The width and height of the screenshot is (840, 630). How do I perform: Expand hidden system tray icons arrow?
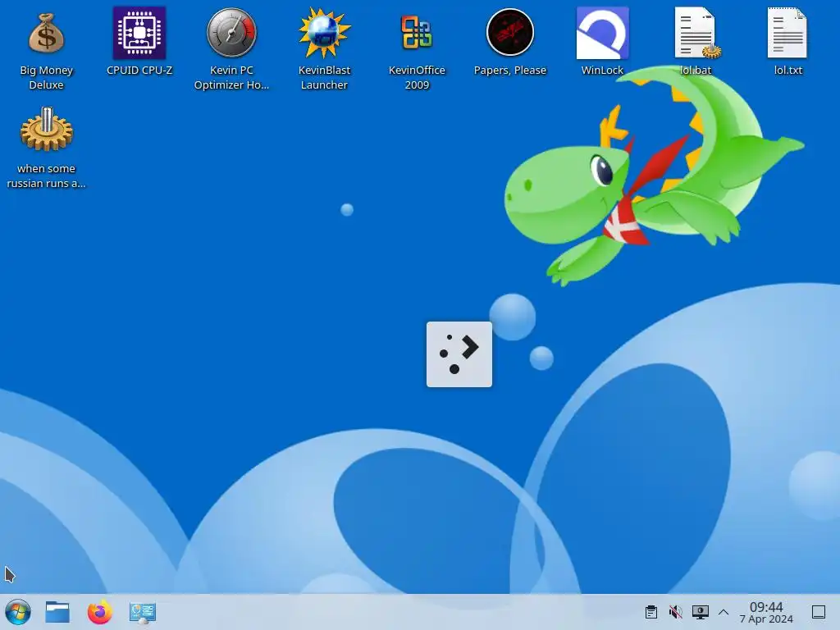click(x=724, y=612)
